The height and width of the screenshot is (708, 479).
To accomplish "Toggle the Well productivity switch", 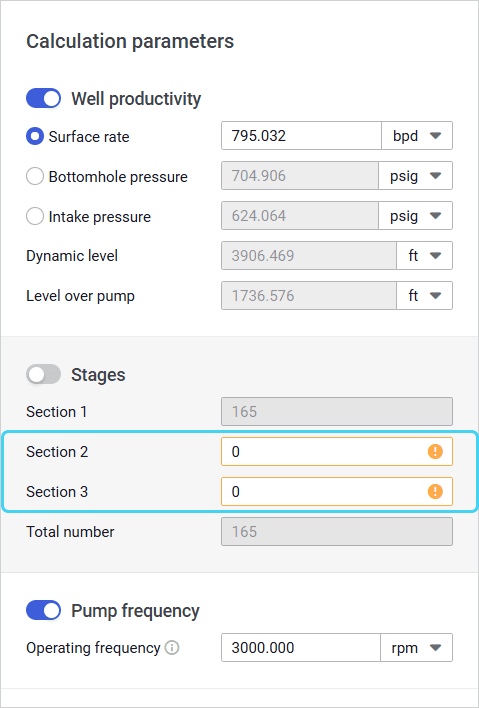I will point(43,98).
